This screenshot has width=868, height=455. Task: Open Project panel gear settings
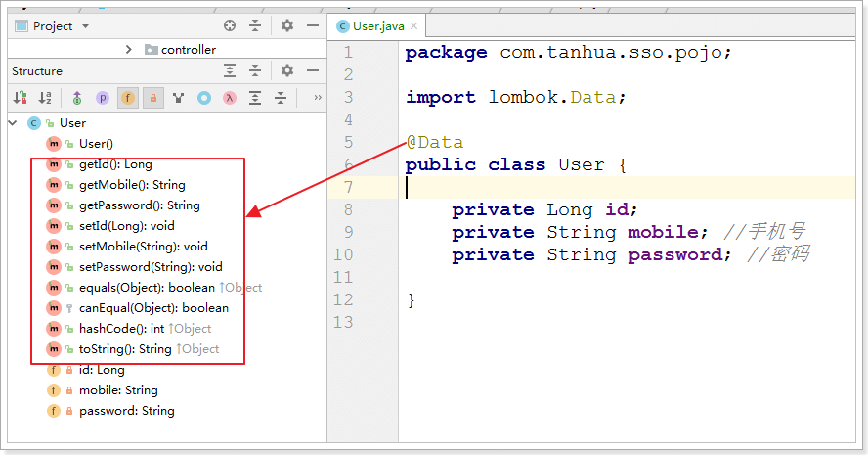click(286, 25)
